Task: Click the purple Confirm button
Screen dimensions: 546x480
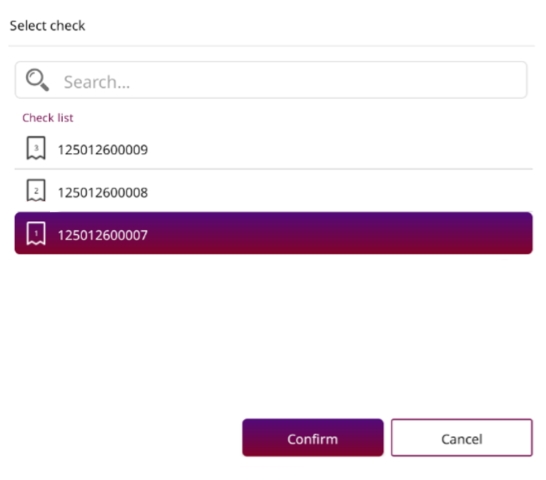Action: tap(313, 438)
